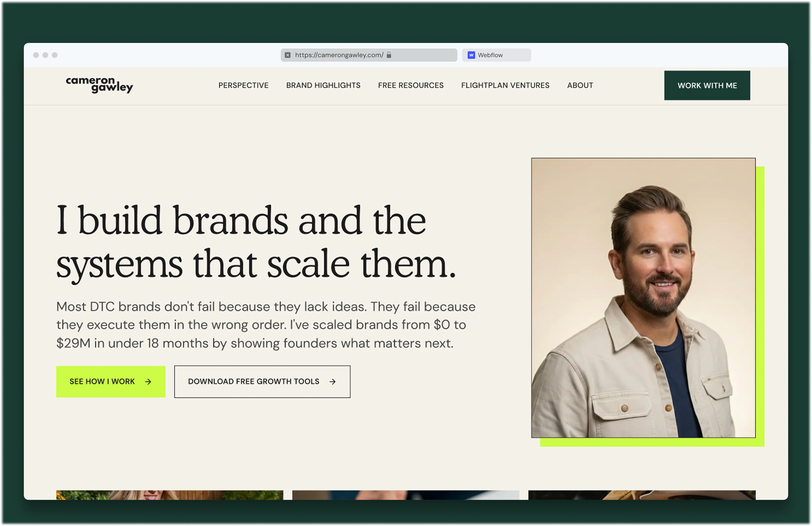Image resolution: width=812 pixels, height=526 pixels.
Task: Click the third gray window dot
Action: pyautogui.click(x=55, y=55)
